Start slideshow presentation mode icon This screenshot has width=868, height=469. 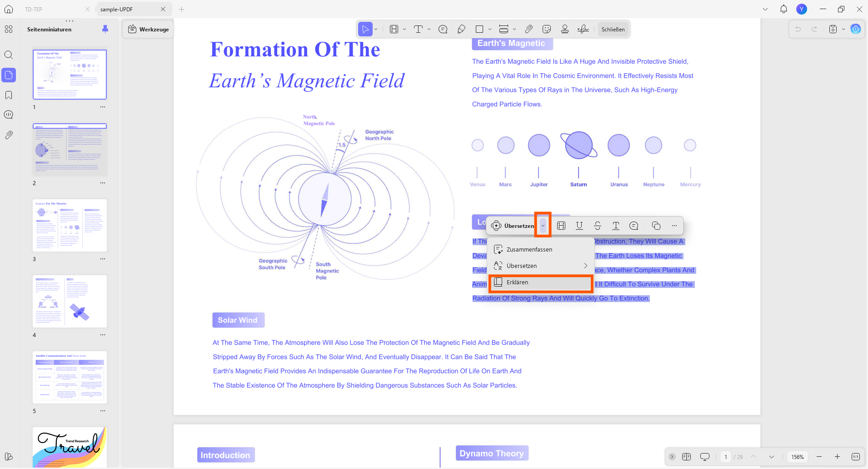point(705,457)
